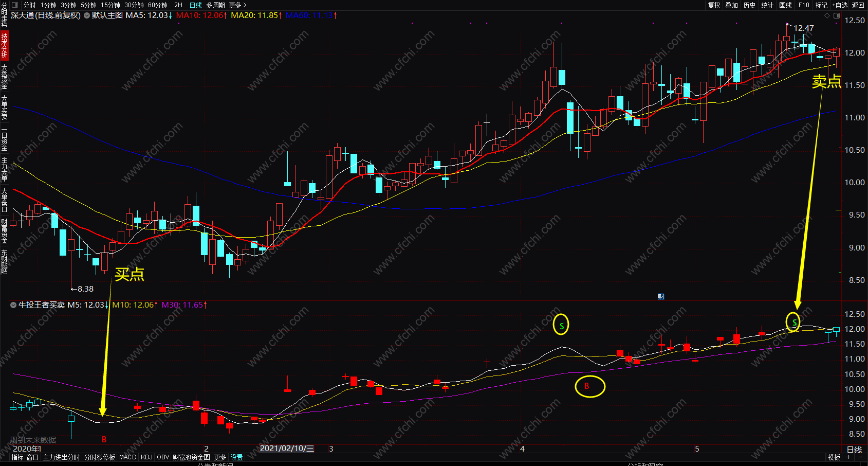Open the 设置 indicator settings

tap(236, 457)
